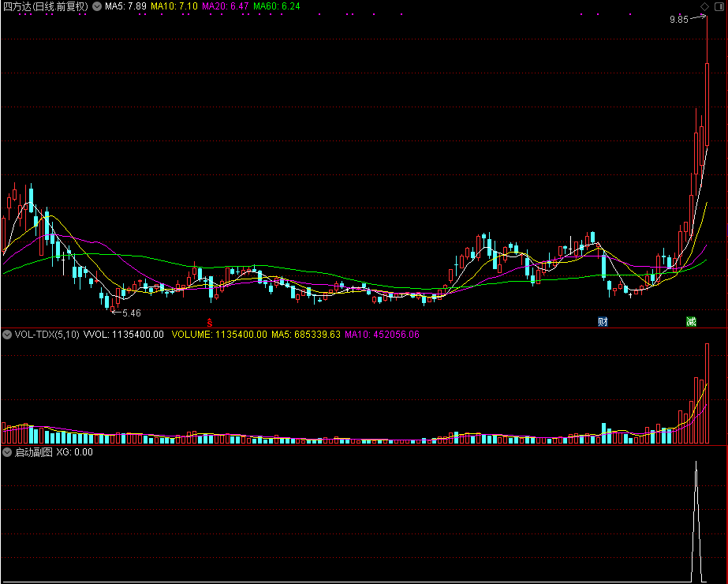728x584 pixels.
Task: Click the 5.46 low price label
Action: click(x=131, y=313)
